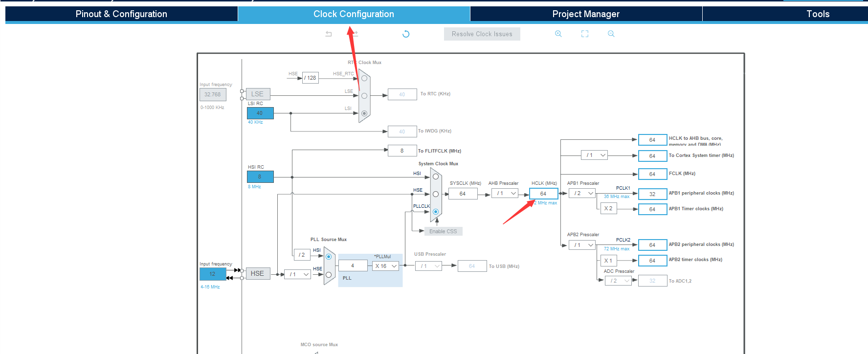
Task: Click the undo arrow icon in the toolbar
Action: pos(329,34)
